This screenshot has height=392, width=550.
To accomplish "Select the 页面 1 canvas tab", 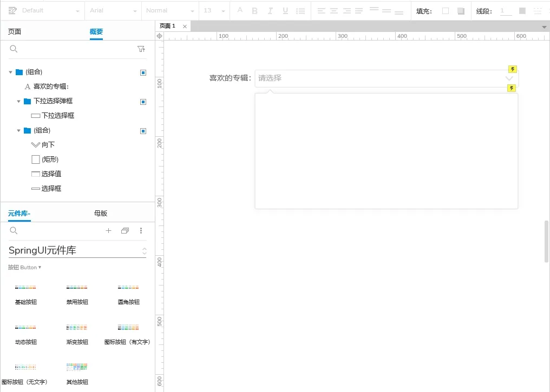I will (x=167, y=26).
